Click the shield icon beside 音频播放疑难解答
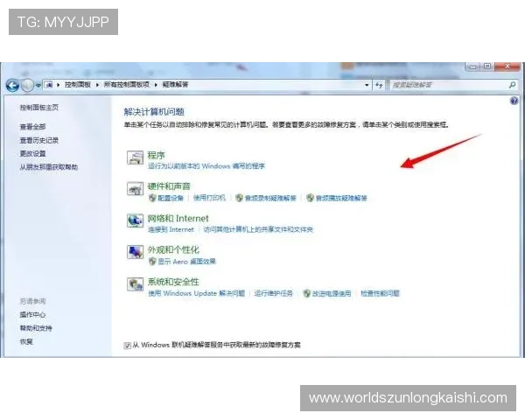Image resolution: width=525 pixels, height=420 pixels. click(x=310, y=198)
